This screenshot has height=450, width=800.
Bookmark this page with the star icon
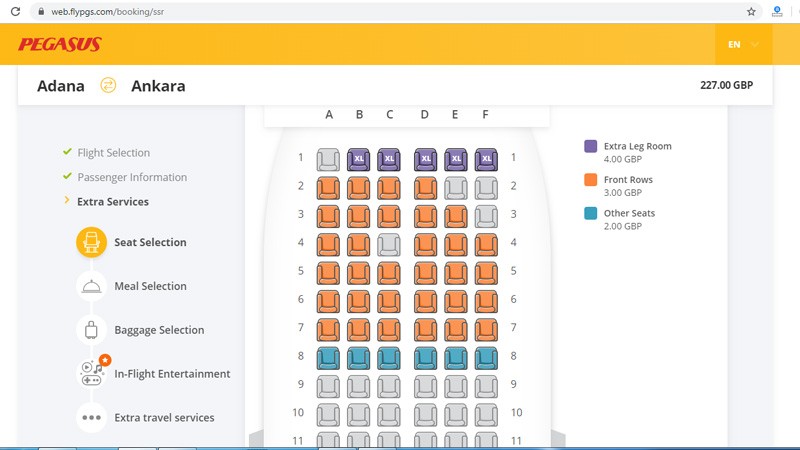pyautogui.click(x=751, y=12)
